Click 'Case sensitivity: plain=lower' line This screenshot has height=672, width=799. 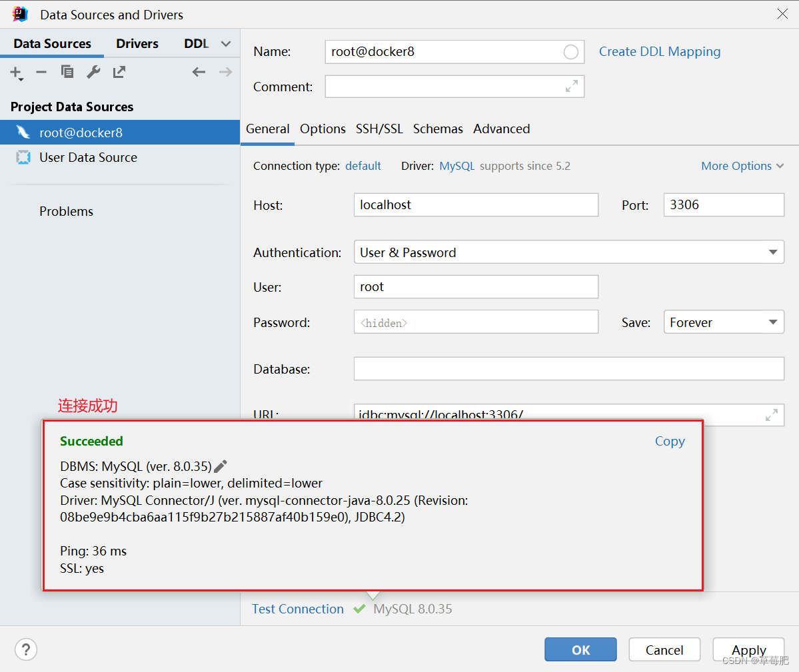(x=191, y=483)
